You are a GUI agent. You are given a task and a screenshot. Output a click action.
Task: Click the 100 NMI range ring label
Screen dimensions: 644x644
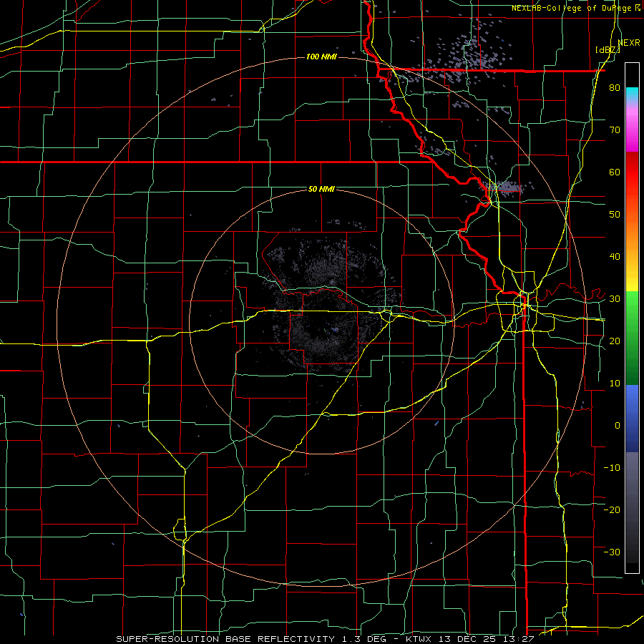(x=321, y=57)
